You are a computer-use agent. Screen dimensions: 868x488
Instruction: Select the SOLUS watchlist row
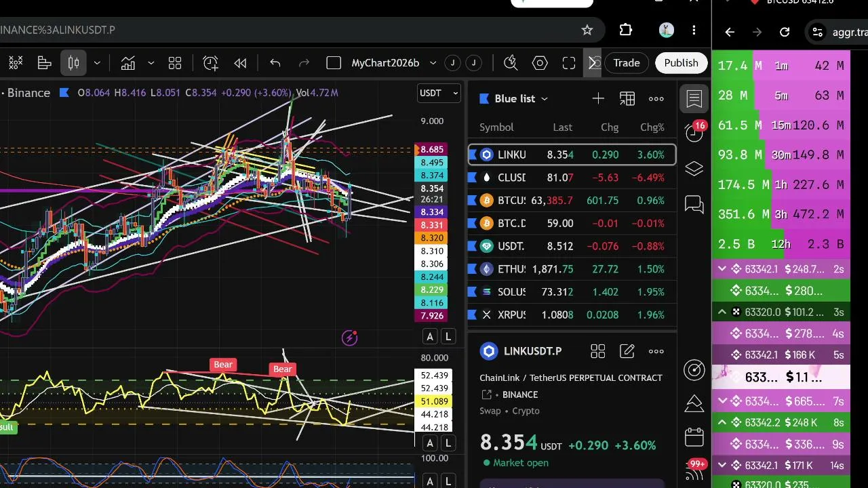[572, 291]
